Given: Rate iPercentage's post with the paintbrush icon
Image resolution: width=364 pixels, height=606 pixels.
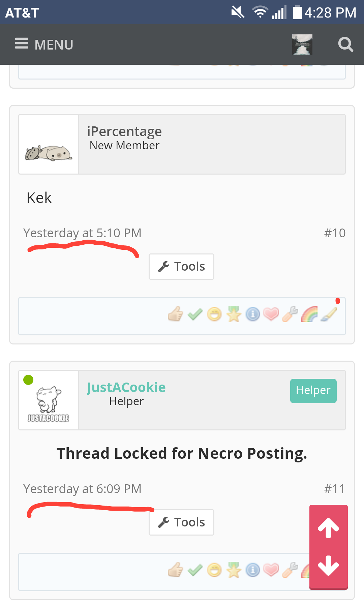Looking at the screenshot, I should pyautogui.click(x=329, y=314).
